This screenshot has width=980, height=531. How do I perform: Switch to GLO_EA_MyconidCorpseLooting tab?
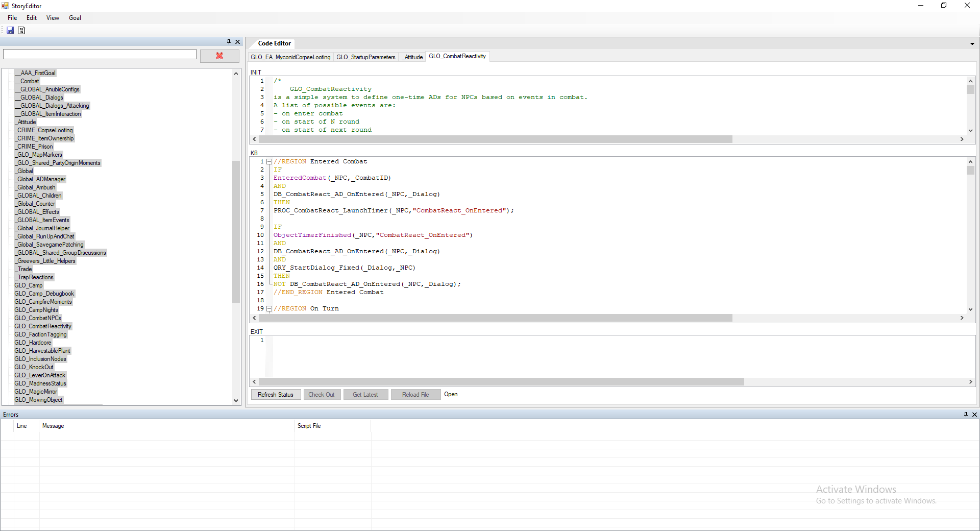pos(290,57)
